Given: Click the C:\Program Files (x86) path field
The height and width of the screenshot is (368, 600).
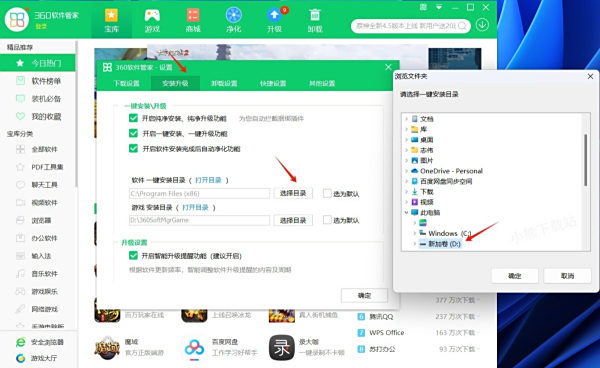Looking at the screenshot, I should coord(199,194).
